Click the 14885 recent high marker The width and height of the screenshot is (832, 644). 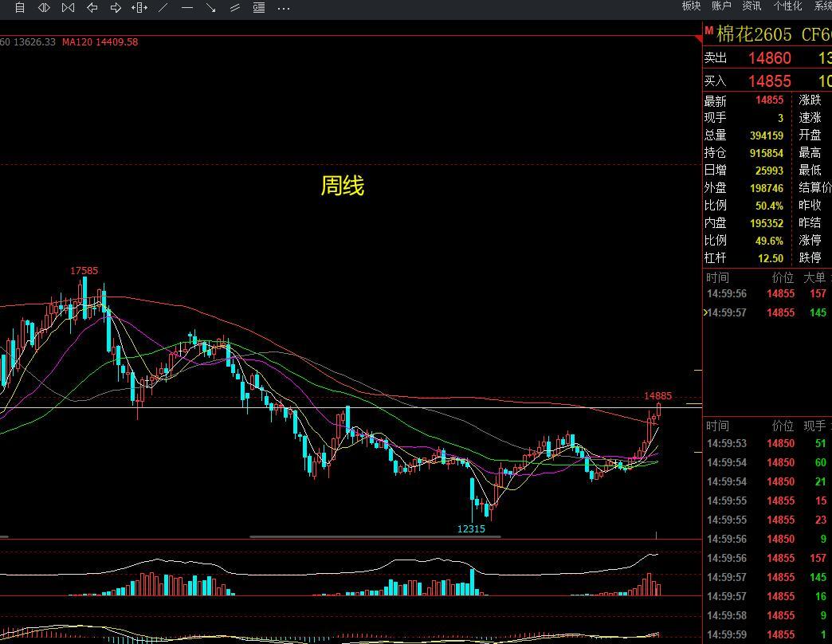tap(657, 396)
